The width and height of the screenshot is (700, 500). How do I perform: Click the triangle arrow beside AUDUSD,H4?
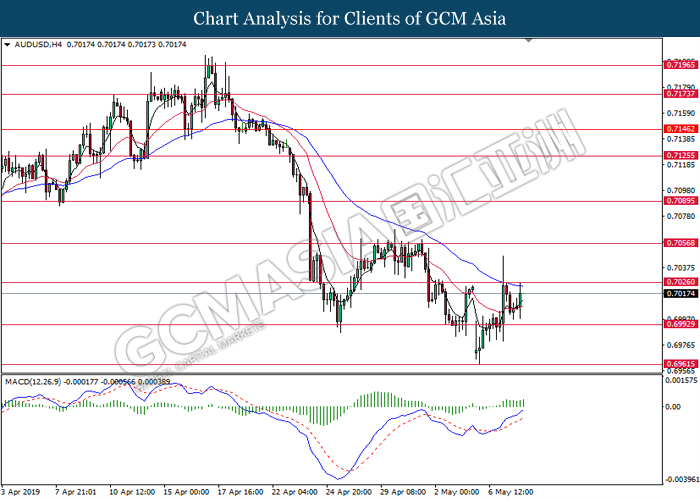click(7, 45)
